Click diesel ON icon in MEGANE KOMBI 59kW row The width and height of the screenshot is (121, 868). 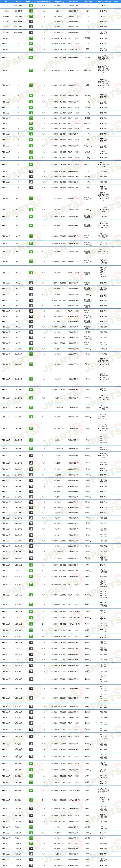31,750
